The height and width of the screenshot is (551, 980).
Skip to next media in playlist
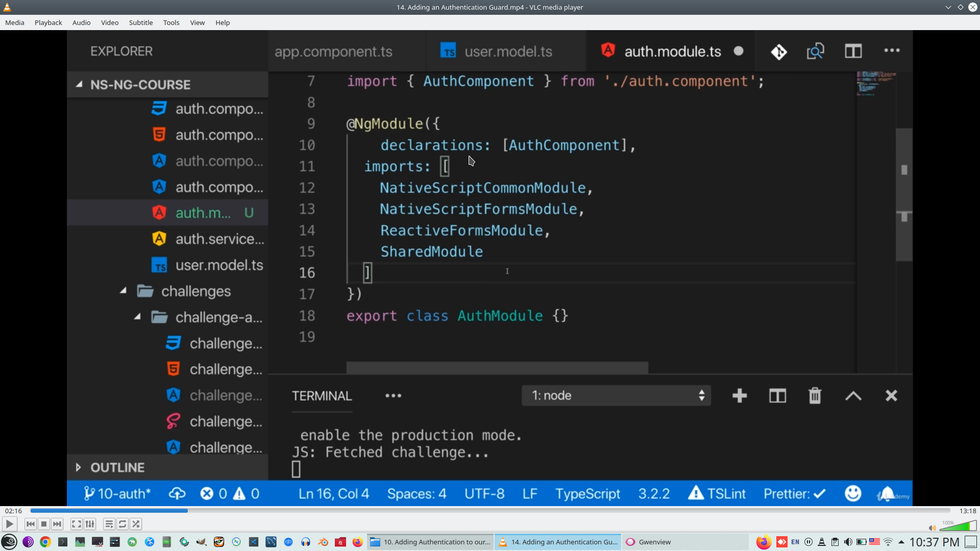(57, 524)
